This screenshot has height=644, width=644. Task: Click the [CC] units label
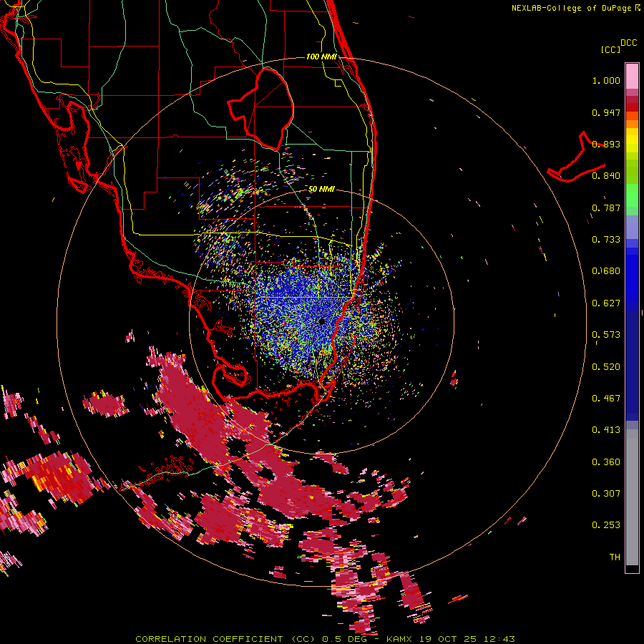(x=610, y=49)
